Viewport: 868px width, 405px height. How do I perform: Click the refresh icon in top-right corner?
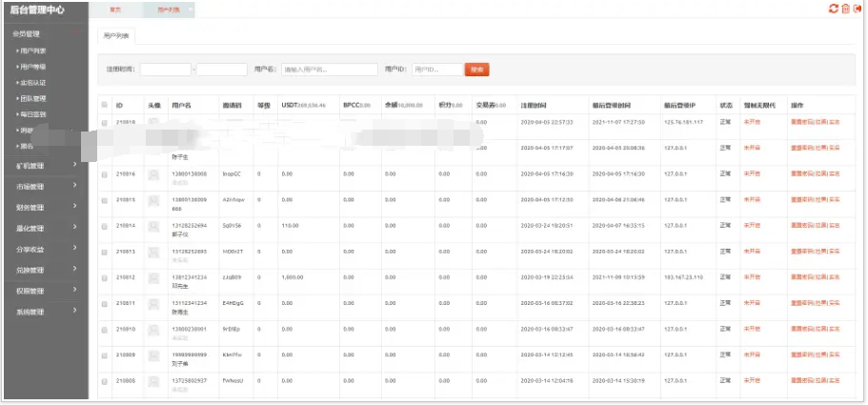coord(833,9)
